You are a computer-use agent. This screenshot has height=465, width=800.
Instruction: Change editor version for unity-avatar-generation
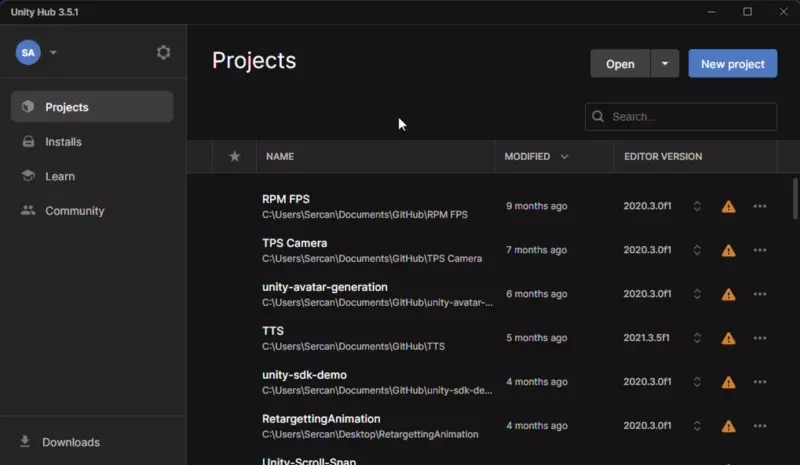pyautogui.click(x=697, y=294)
